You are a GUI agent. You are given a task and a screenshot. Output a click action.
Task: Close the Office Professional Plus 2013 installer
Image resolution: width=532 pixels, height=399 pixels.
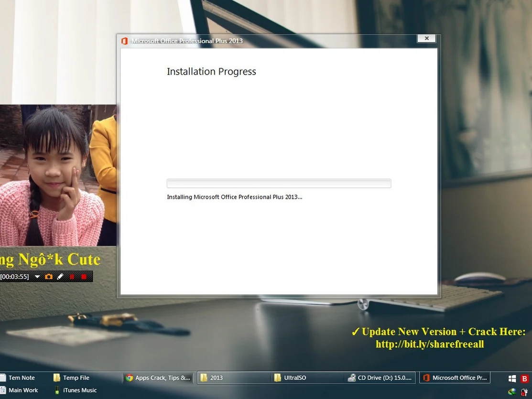click(x=427, y=38)
